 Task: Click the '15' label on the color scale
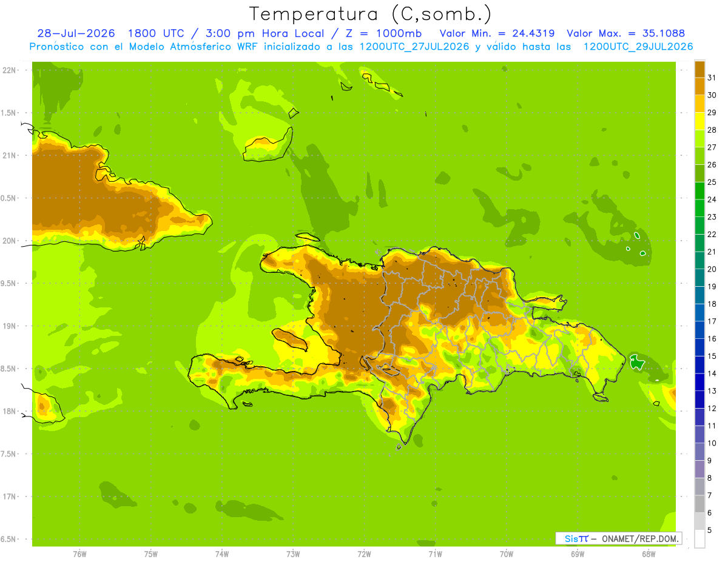pyautogui.click(x=712, y=356)
